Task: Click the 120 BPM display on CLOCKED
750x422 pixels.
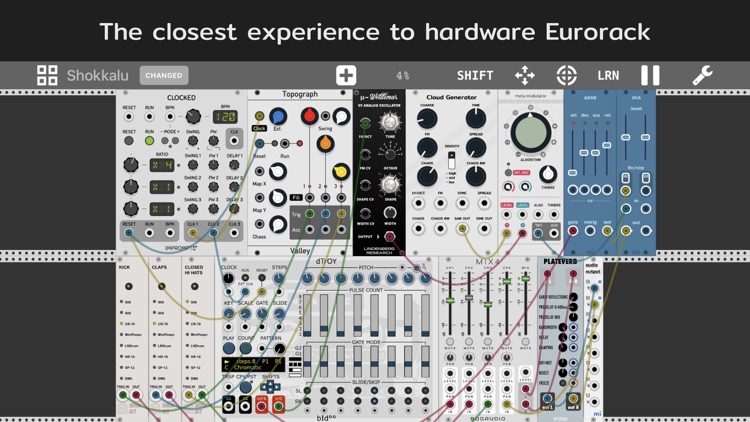Action: click(225, 117)
